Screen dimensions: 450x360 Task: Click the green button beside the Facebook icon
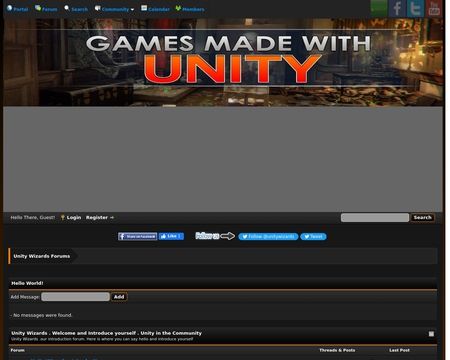pyautogui.click(x=379, y=8)
